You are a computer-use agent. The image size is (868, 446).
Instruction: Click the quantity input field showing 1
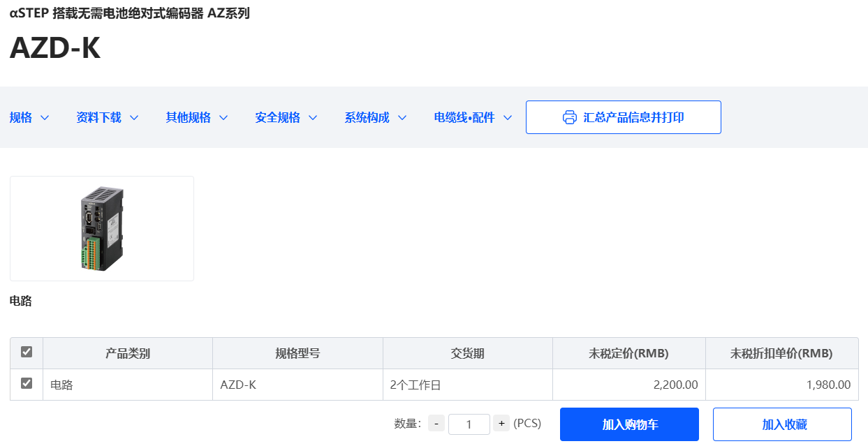469,424
